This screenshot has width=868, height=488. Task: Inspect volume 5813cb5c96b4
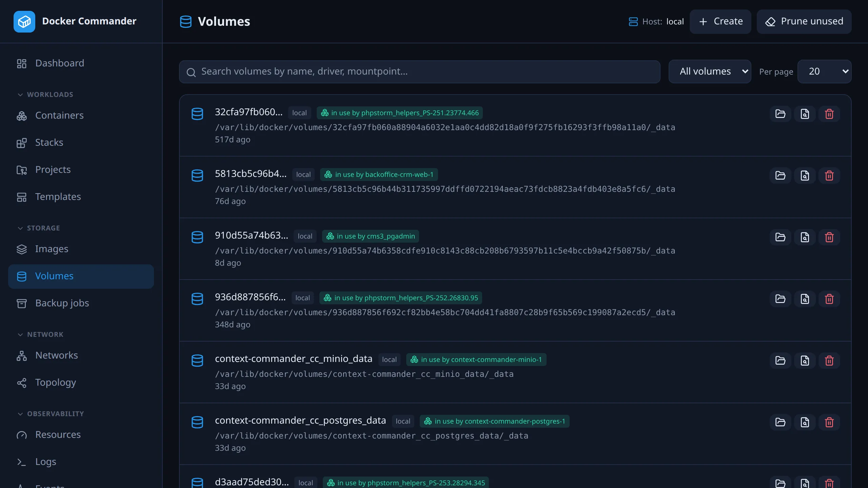pyautogui.click(x=805, y=176)
